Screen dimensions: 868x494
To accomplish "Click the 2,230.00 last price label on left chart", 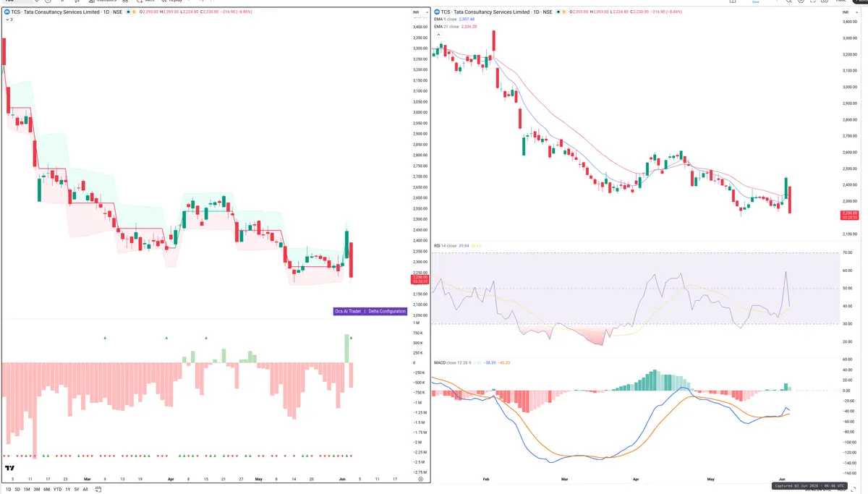I will click(x=420, y=278).
